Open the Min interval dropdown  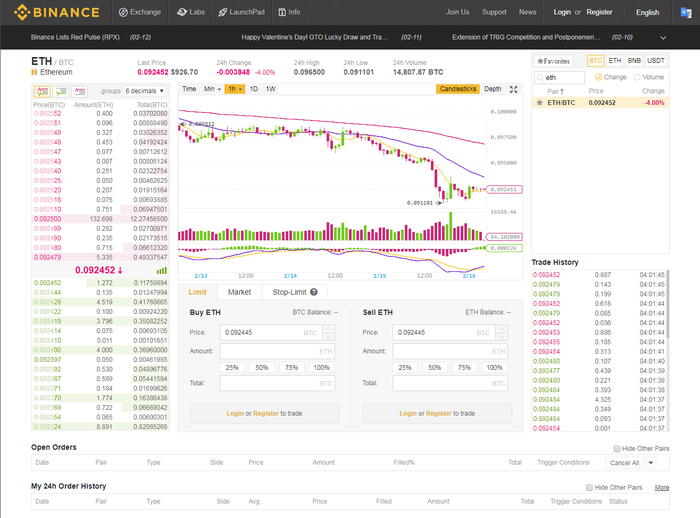[212, 89]
